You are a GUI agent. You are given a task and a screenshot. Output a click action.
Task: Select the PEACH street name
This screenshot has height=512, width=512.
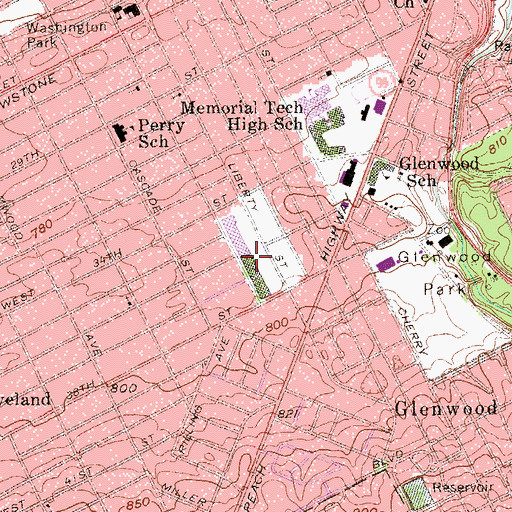[x=256, y=488]
